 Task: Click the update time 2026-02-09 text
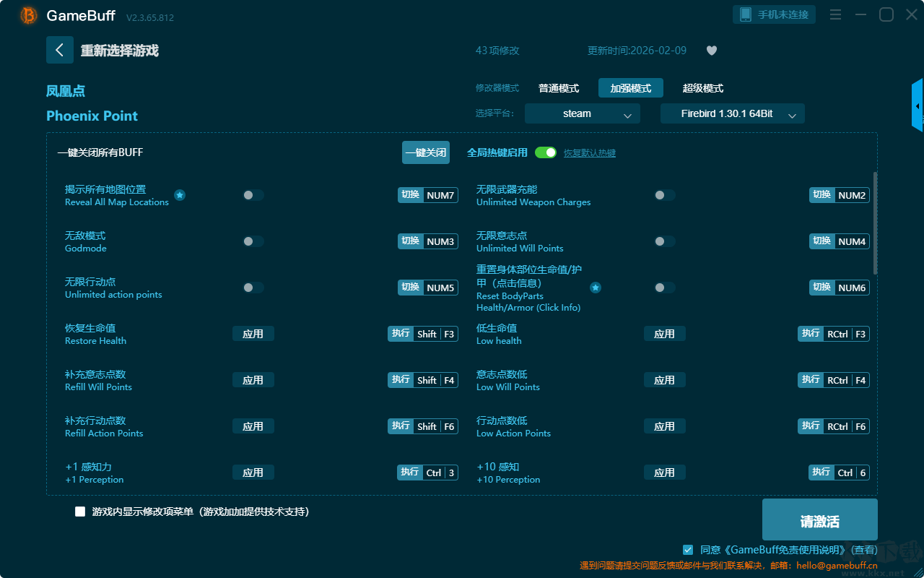(x=637, y=51)
